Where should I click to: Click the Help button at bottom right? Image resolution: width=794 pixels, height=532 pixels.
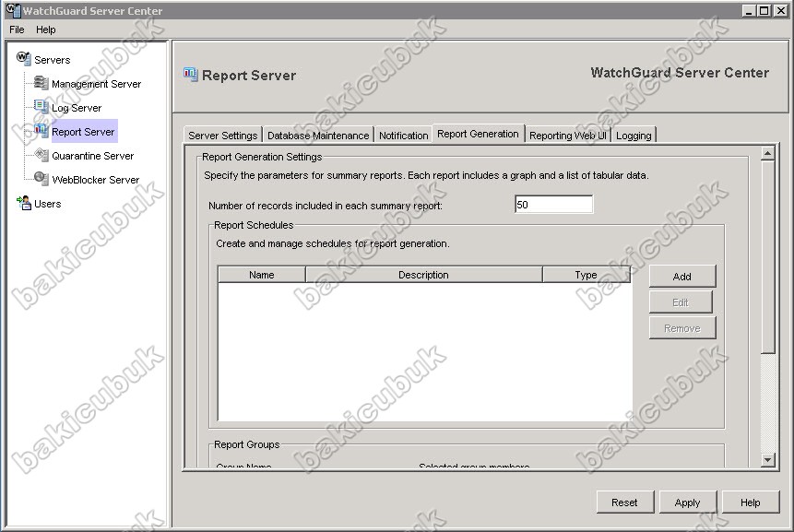[x=750, y=502]
